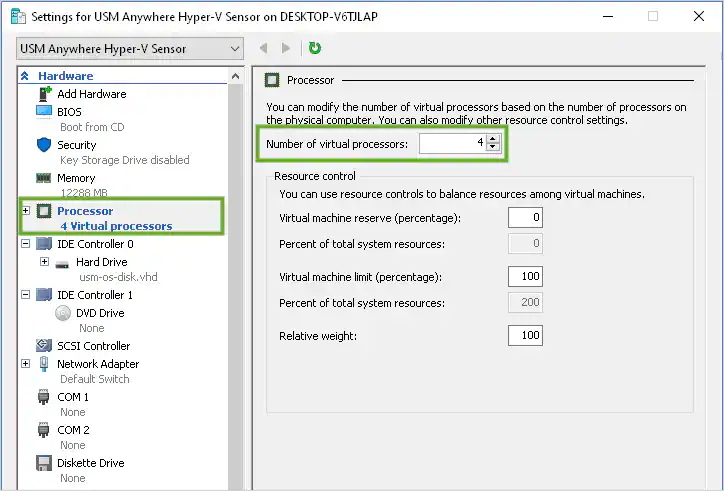Expand the Processor tree node

coord(26,211)
